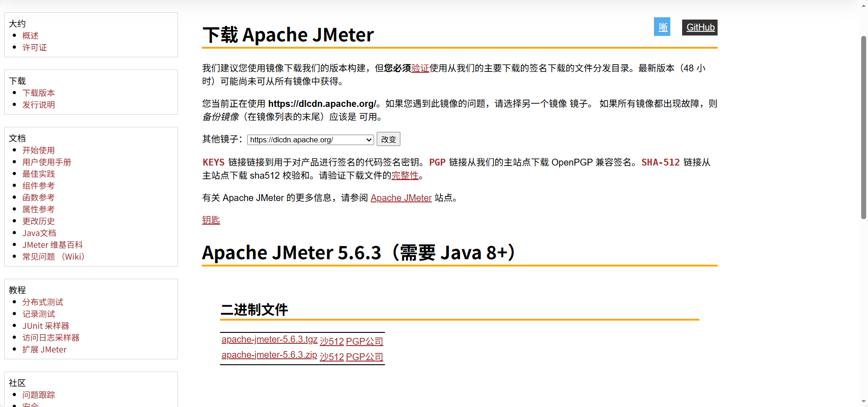Image resolution: width=868 pixels, height=407 pixels.
Task: Open 记录测试 tutorial link
Action: point(39,314)
